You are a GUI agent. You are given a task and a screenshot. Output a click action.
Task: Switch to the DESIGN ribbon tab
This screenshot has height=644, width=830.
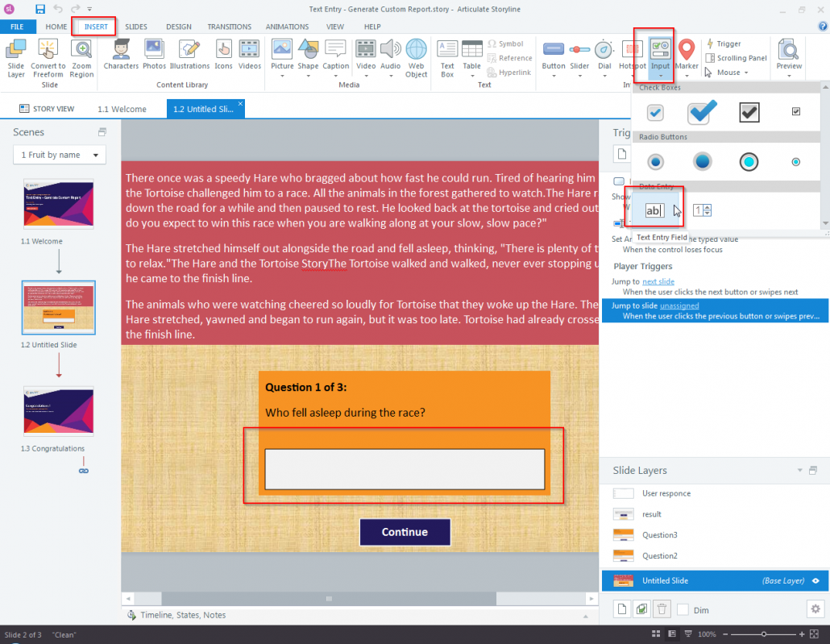tap(178, 27)
